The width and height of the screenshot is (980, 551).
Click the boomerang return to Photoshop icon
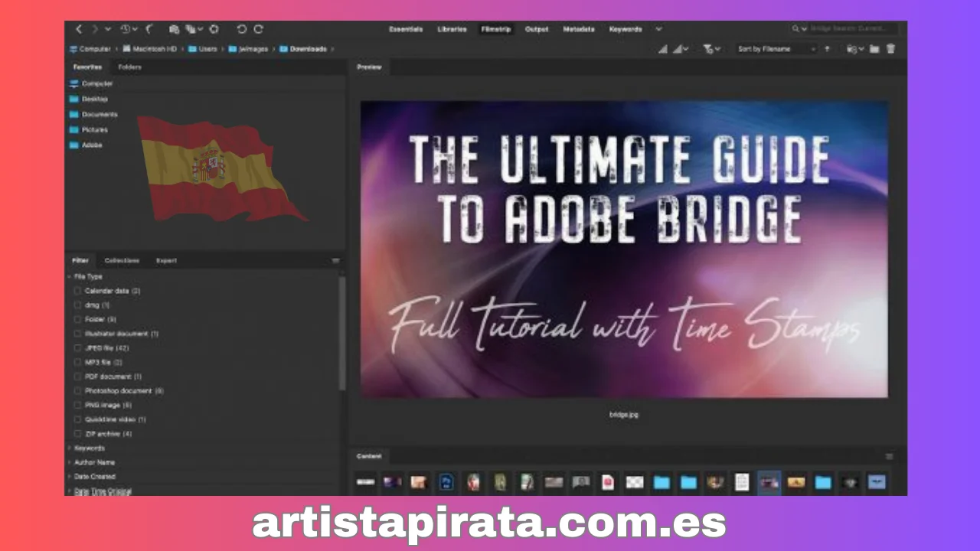coord(150,29)
